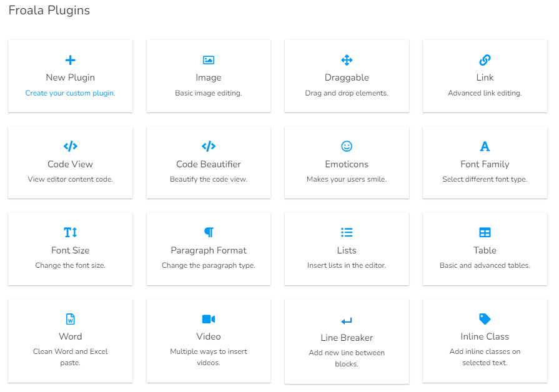This screenshot has width=559, height=392.
Task: Click 'Add inline classes on selected text.' description
Action: pos(485,357)
